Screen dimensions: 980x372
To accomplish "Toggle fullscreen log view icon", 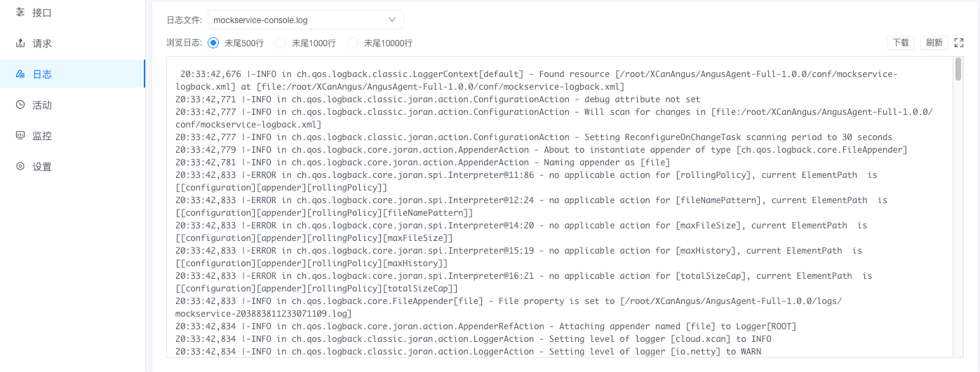I will (959, 43).
